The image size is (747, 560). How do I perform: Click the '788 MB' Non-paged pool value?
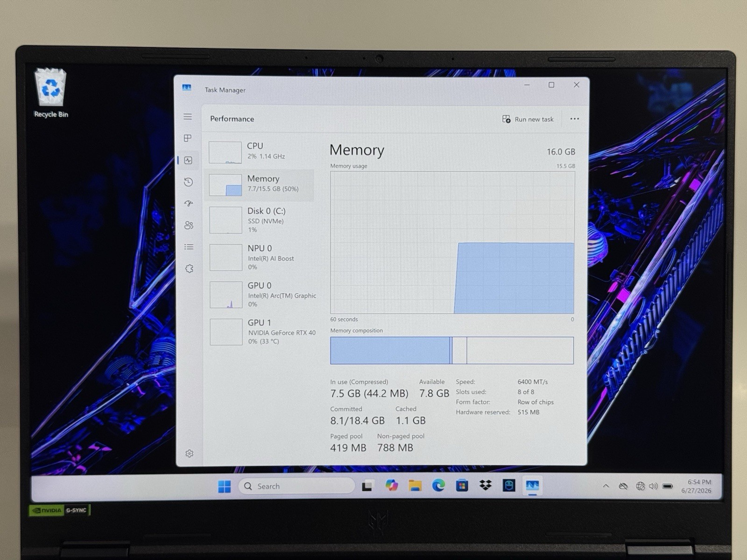click(x=395, y=448)
